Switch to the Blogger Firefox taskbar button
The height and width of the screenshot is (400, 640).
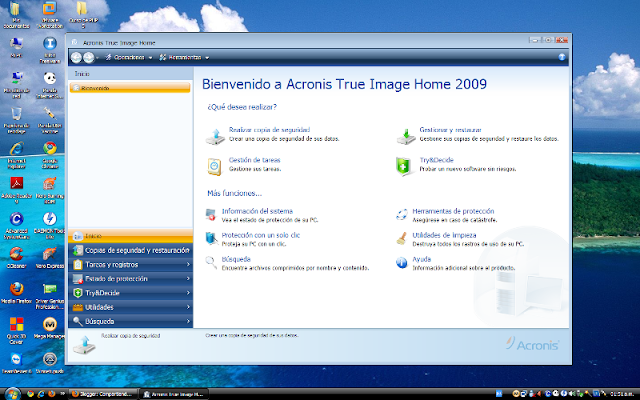tap(103, 394)
